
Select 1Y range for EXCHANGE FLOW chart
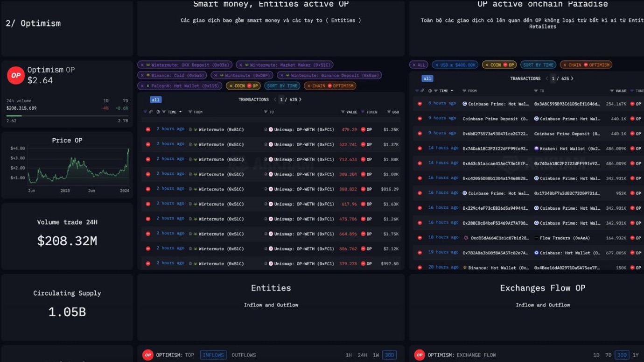pyautogui.click(x=635, y=355)
